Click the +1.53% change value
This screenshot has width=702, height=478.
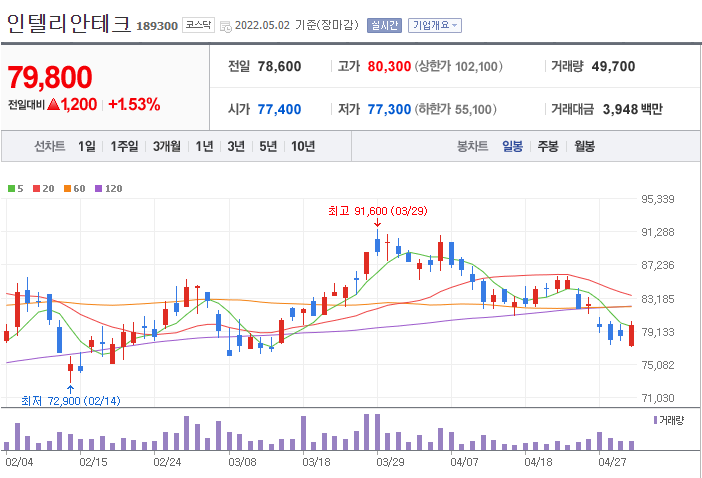(134, 104)
